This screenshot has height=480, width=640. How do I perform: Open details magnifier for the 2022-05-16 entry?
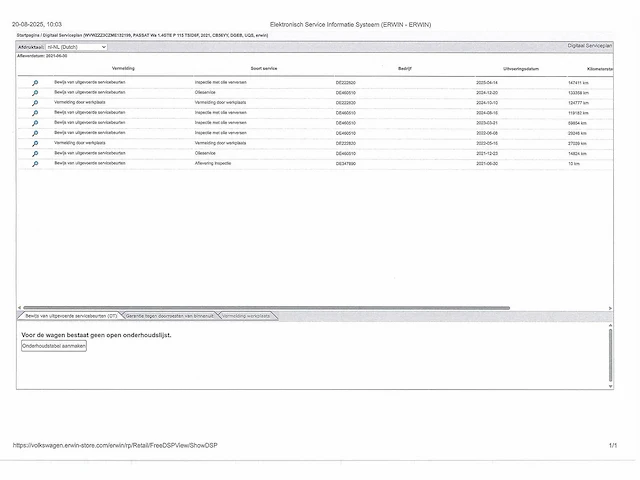click(35, 144)
